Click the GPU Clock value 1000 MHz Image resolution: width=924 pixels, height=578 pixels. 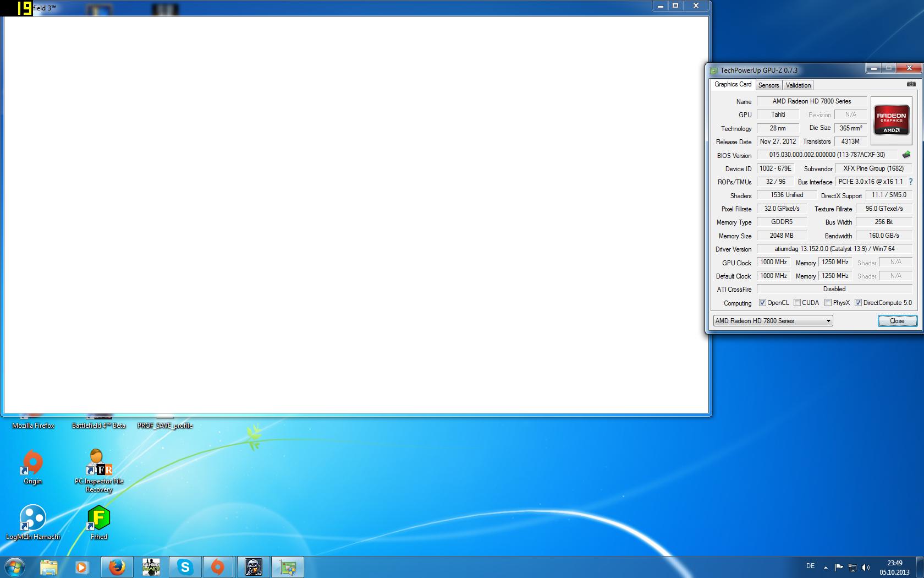[x=773, y=262]
